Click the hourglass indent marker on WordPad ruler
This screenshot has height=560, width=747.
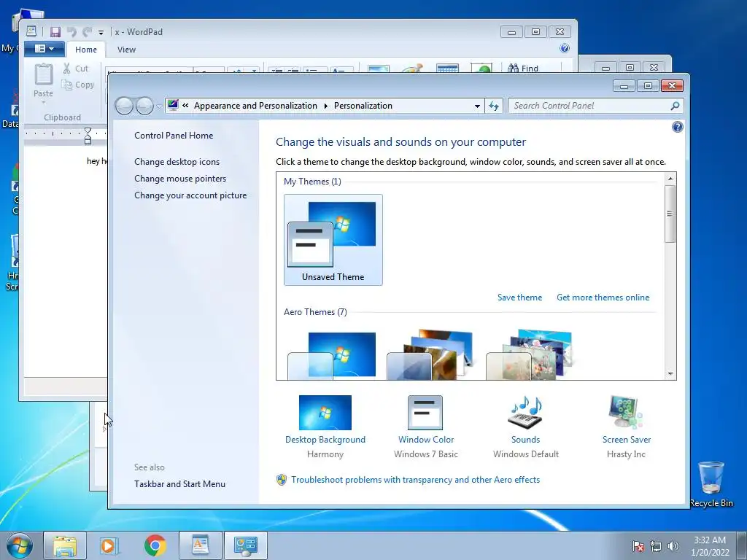(88, 136)
